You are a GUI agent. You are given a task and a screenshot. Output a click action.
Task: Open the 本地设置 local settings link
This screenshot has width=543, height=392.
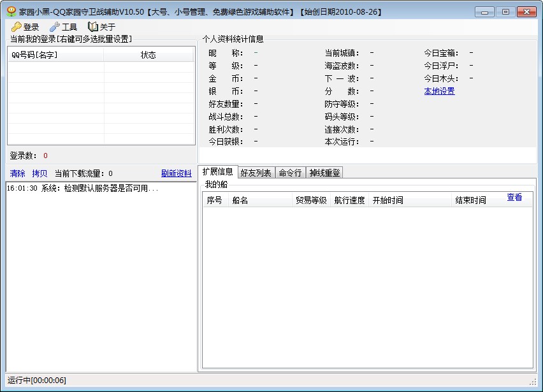[438, 91]
